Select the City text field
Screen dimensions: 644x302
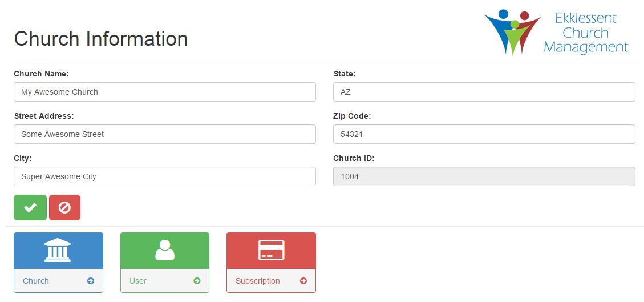pos(164,176)
